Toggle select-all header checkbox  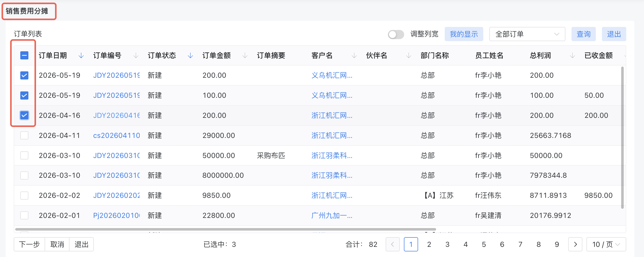24,55
